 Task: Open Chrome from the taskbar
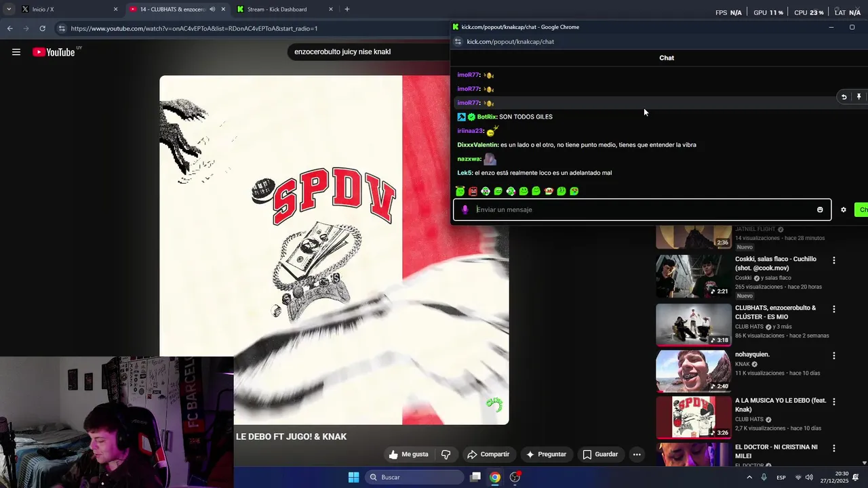coord(495,477)
